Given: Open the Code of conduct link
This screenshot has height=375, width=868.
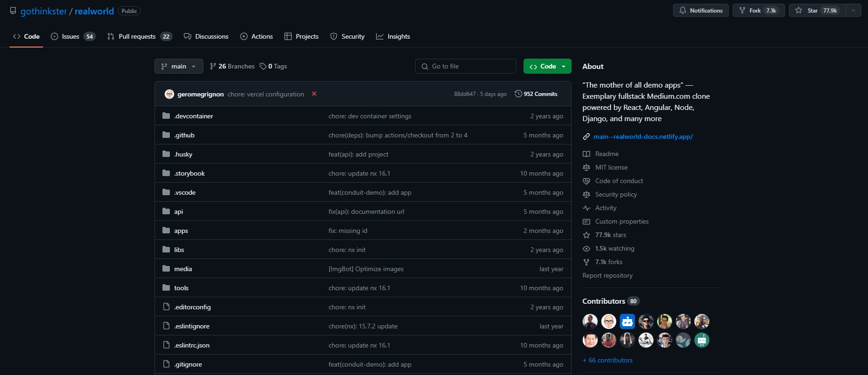Looking at the screenshot, I should coord(619,181).
